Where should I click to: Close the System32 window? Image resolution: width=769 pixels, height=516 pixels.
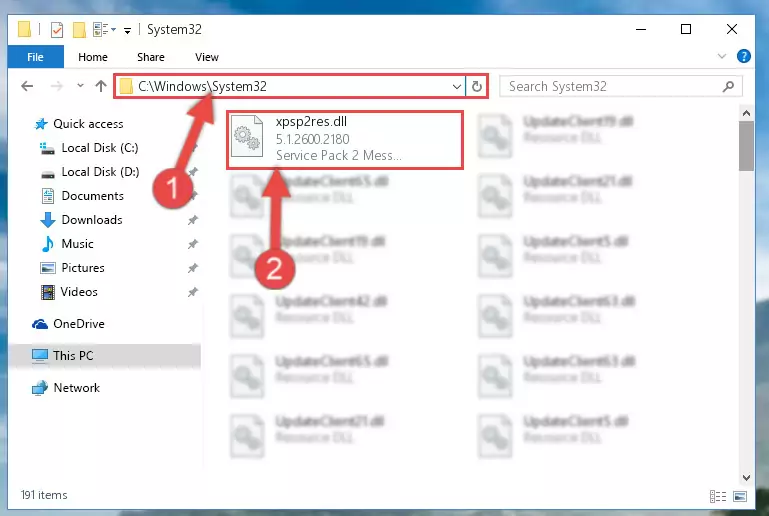(732, 29)
